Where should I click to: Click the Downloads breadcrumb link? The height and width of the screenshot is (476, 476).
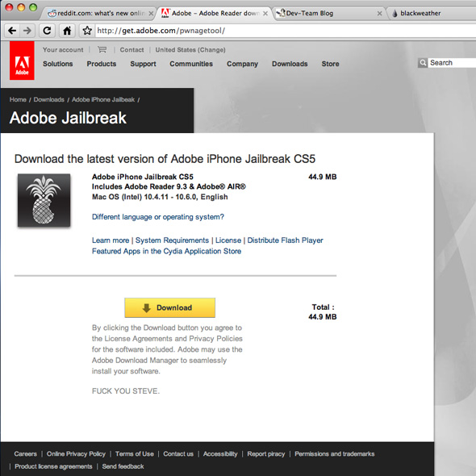click(49, 99)
